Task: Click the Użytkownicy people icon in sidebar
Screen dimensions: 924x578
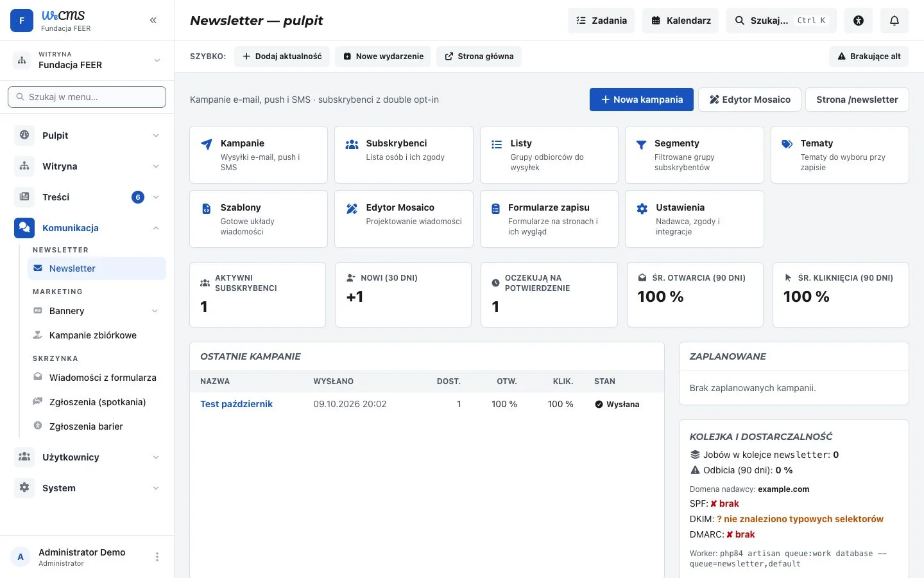Action: pos(24,457)
